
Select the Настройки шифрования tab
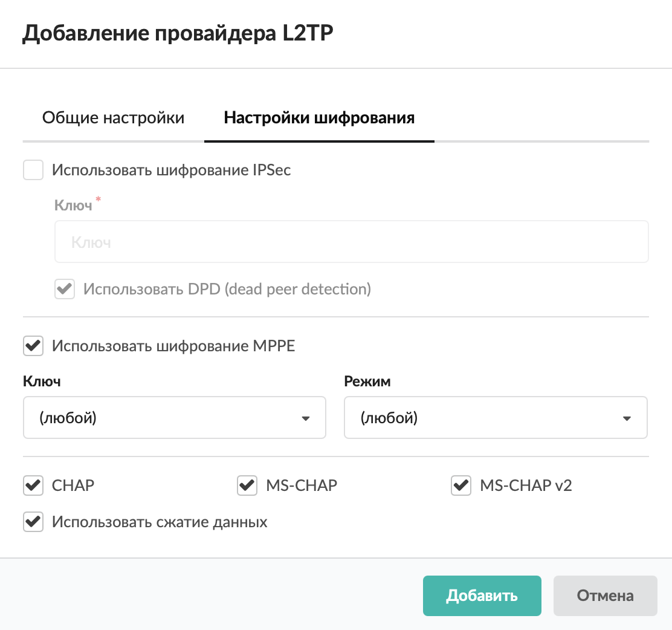tap(319, 117)
